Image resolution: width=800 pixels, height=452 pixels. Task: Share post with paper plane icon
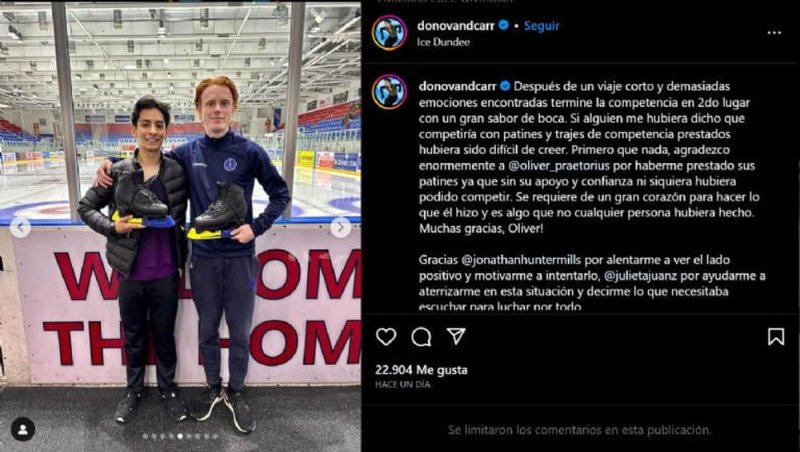point(456,336)
